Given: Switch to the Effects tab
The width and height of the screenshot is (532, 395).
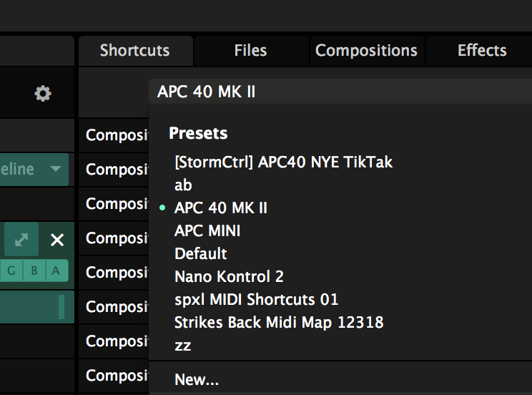Looking at the screenshot, I should tap(482, 51).
